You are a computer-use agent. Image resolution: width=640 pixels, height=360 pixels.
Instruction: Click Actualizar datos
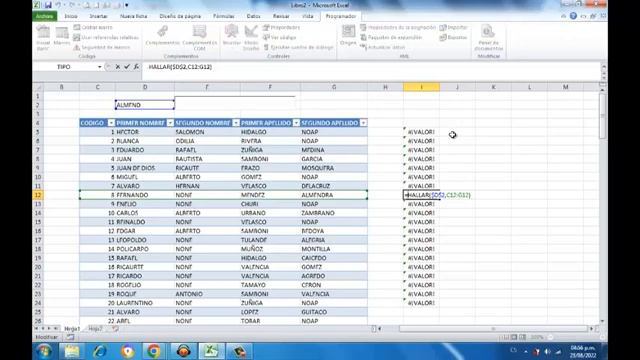coord(382,47)
